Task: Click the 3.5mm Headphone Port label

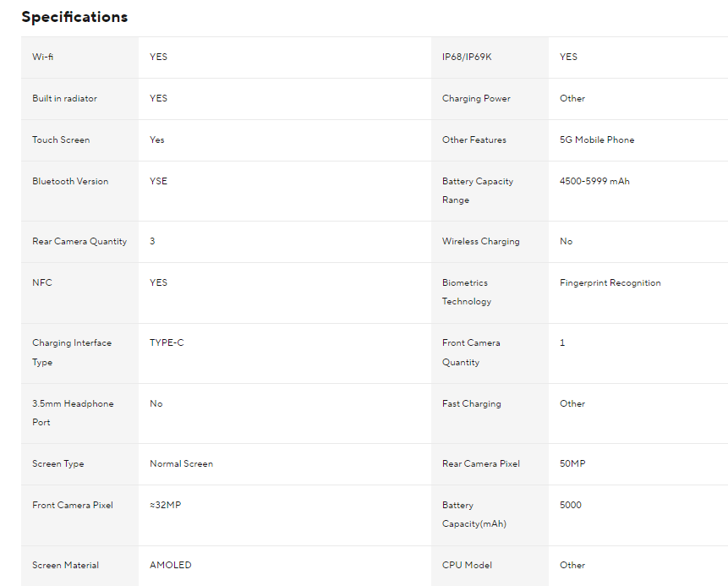Action: coord(73,413)
